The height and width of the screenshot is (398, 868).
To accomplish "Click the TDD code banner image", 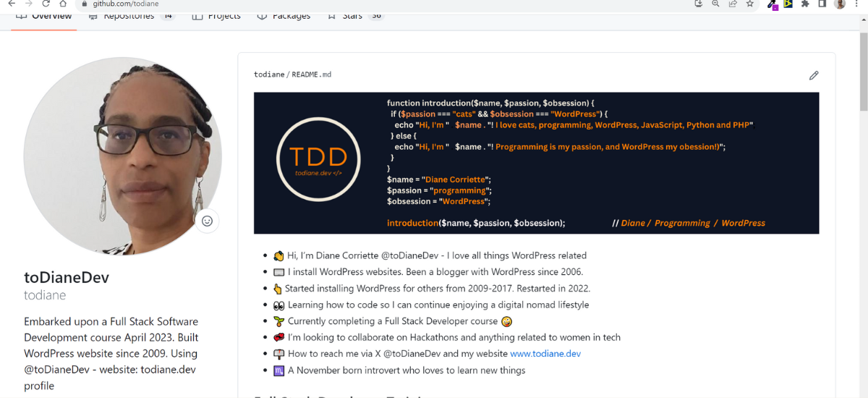I will pos(536,163).
